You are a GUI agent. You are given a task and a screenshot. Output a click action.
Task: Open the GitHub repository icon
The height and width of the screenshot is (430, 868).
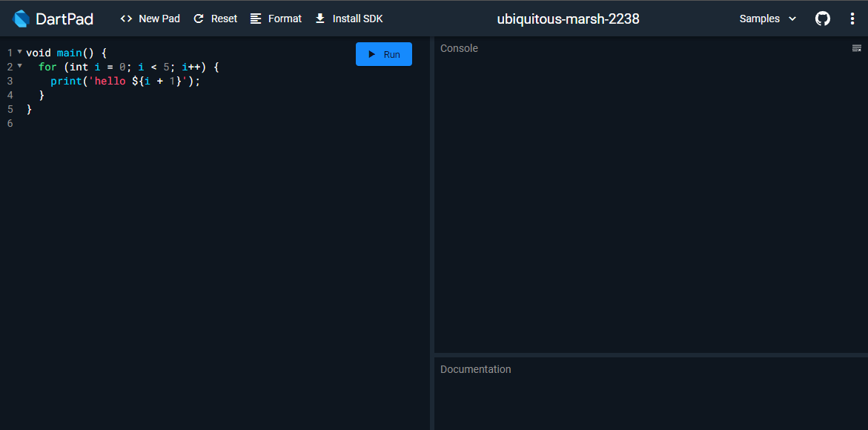tap(823, 19)
